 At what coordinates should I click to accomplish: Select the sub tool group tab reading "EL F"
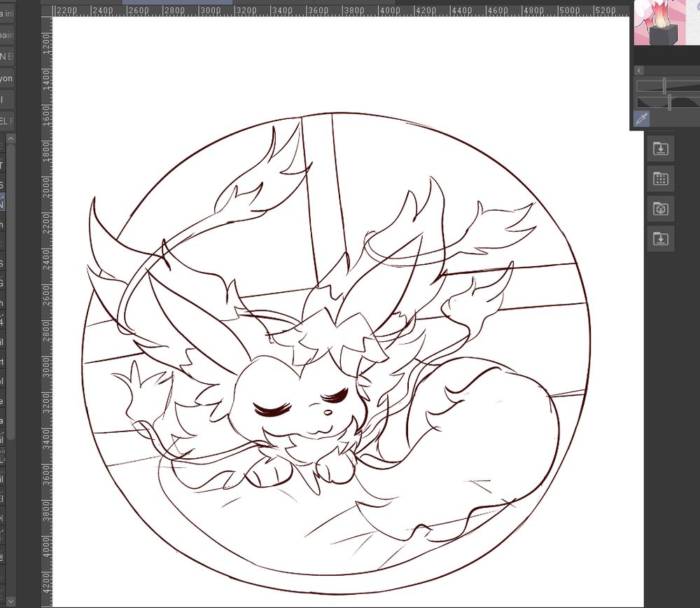(7, 121)
